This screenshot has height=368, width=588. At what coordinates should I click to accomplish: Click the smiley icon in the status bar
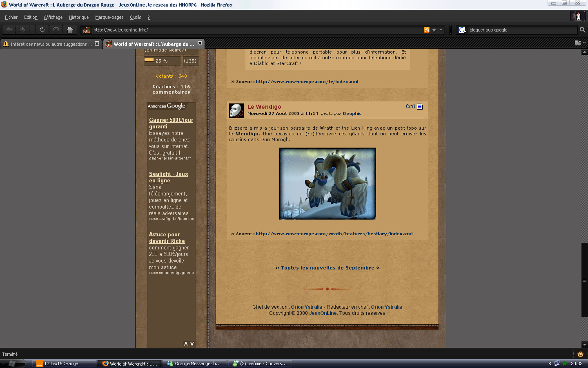tap(580, 354)
